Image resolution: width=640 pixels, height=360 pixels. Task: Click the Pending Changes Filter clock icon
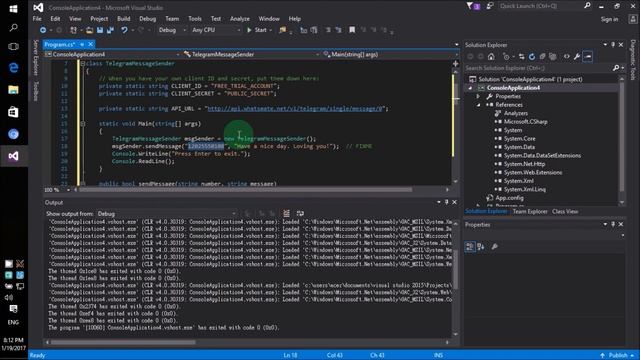pyautogui.click(x=506, y=57)
